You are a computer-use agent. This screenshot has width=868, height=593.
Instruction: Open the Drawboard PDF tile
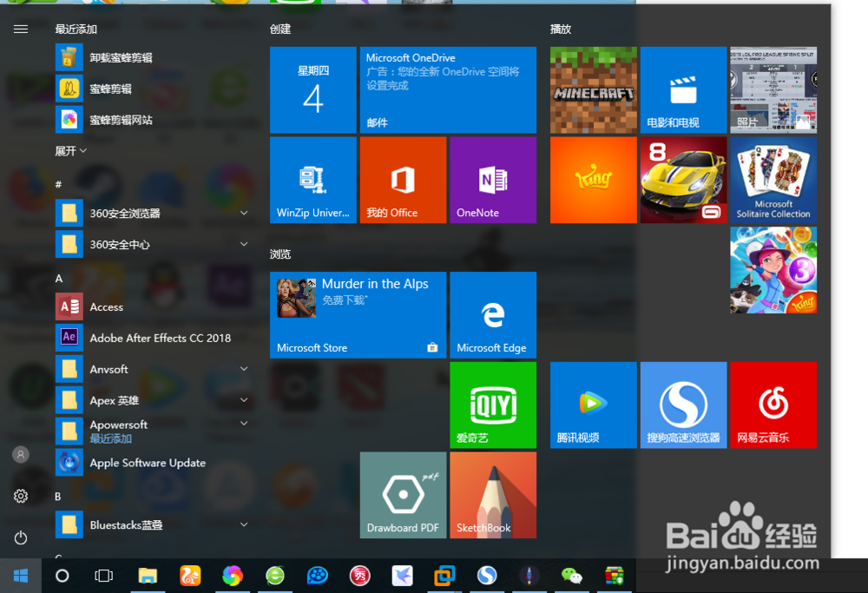click(x=403, y=495)
